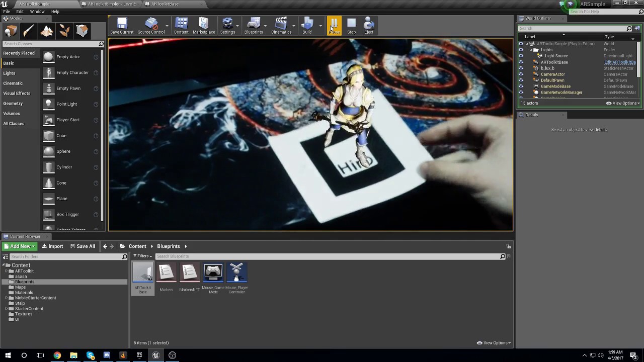Screen dimensions: 644x362
Task: Open Blueprints toolbar icon
Action: click(254, 26)
